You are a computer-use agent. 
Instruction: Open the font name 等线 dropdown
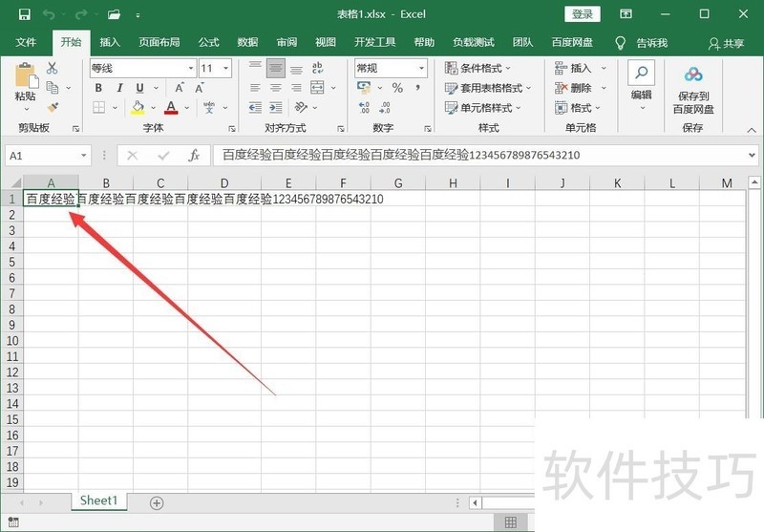coord(191,68)
